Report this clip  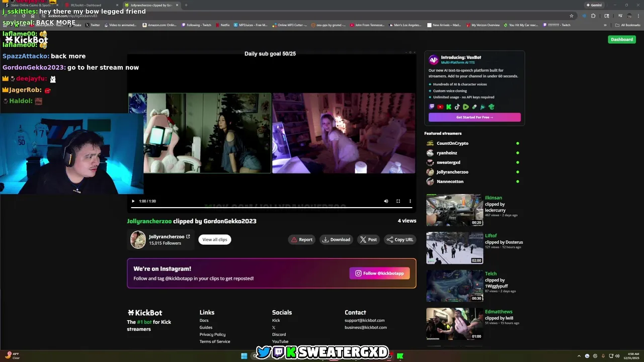tap(302, 240)
